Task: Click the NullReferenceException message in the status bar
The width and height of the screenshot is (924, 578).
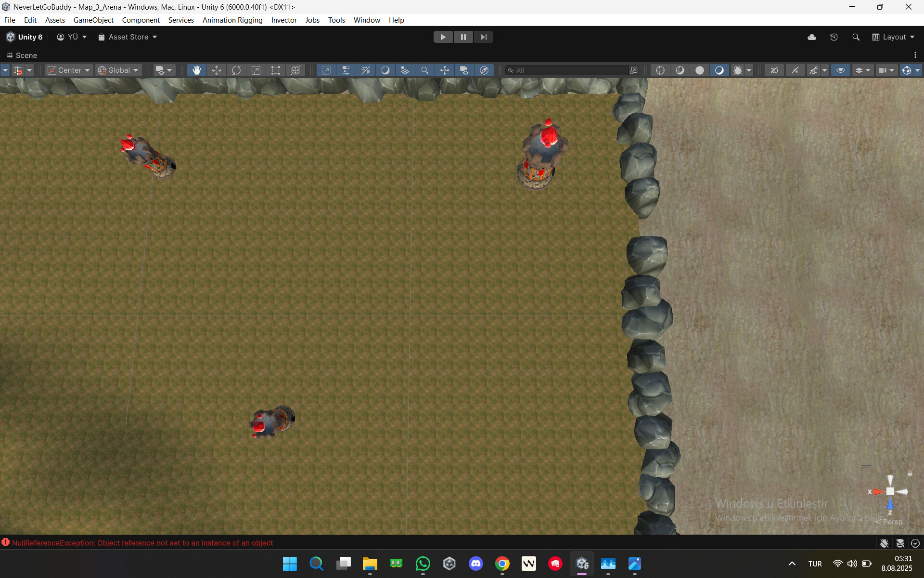Action: tap(142, 543)
